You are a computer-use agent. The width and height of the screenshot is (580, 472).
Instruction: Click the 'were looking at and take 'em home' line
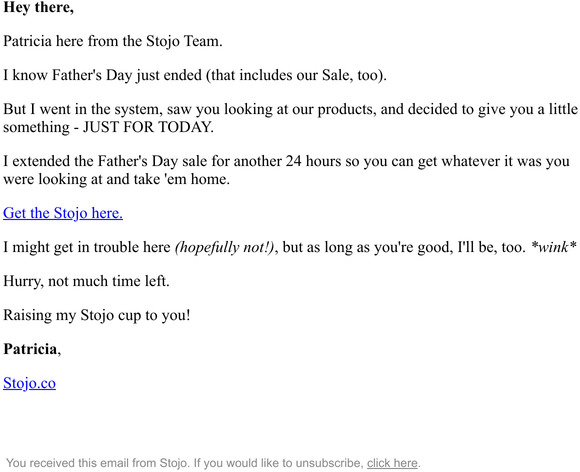pyautogui.click(x=117, y=179)
